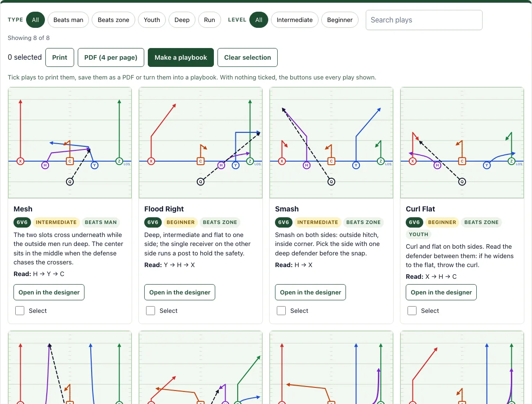532x404 pixels.
Task: Open the Smash play diagram
Action: point(331,143)
